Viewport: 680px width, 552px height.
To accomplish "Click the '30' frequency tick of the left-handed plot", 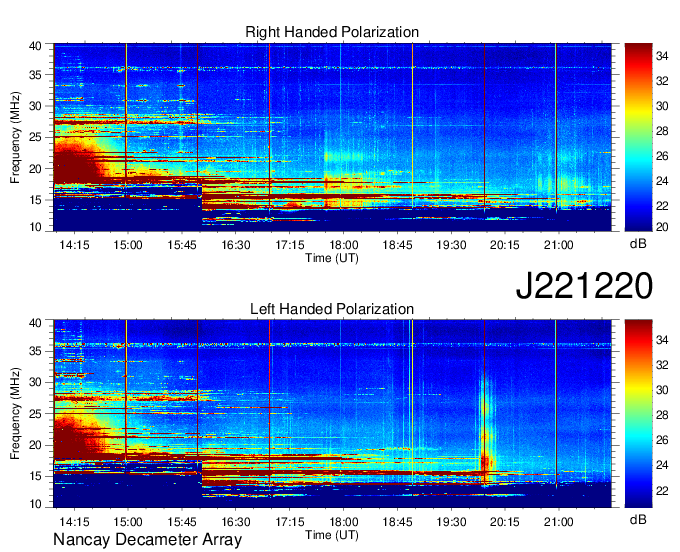I will 36,382.
